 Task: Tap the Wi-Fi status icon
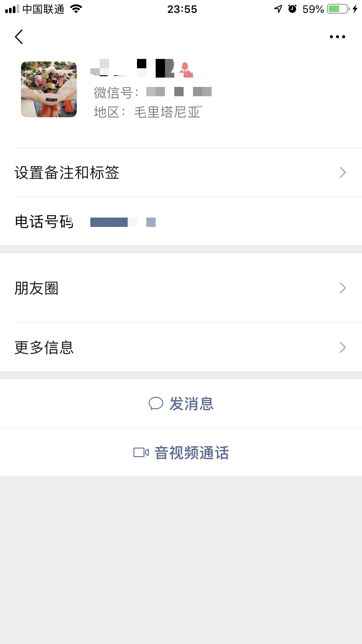tap(76, 9)
